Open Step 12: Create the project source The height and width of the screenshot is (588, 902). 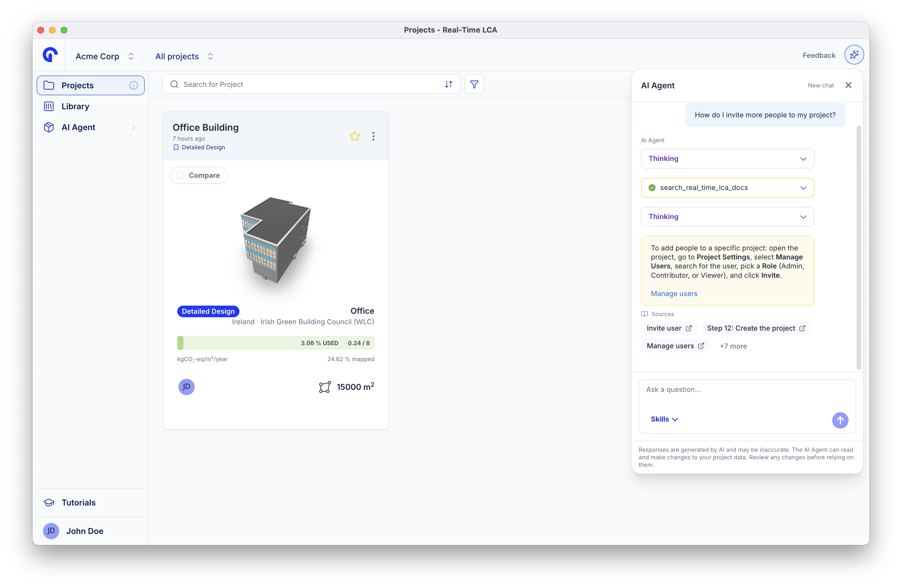pos(756,328)
